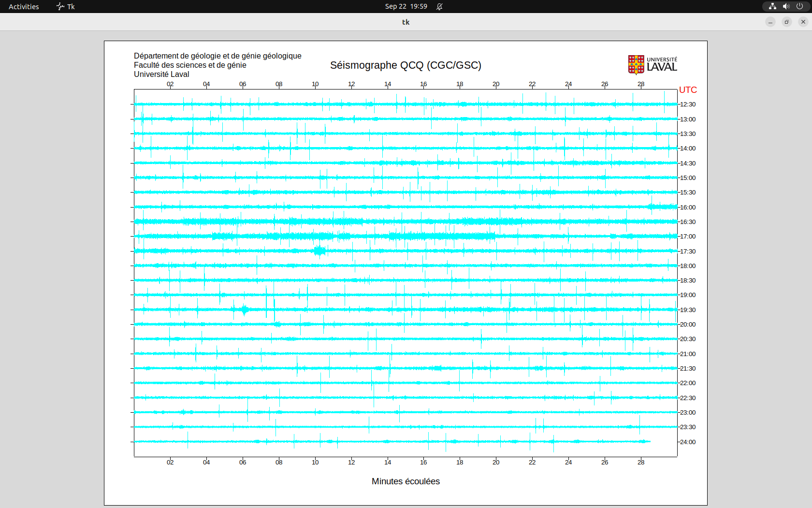Click the Minutes écoulées axis label
Image resolution: width=812 pixels, height=508 pixels.
click(406, 481)
